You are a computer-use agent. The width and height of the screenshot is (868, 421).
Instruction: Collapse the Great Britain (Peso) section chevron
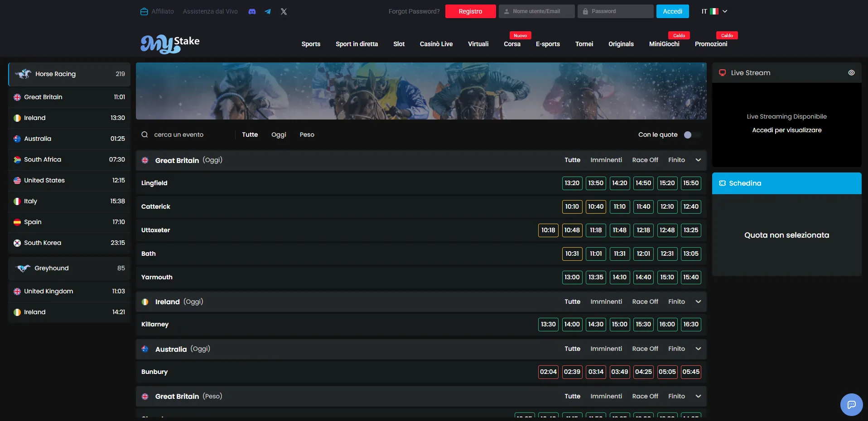(698, 396)
